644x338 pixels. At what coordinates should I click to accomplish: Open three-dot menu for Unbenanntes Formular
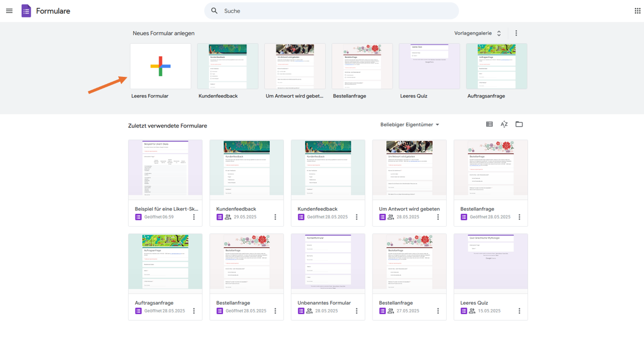[356, 311]
